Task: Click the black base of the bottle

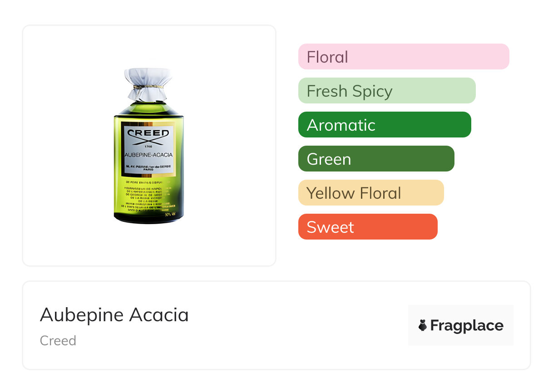Action: (x=148, y=220)
